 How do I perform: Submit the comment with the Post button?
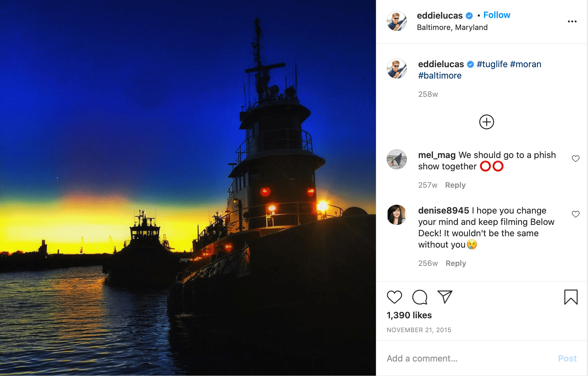pyautogui.click(x=567, y=358)
